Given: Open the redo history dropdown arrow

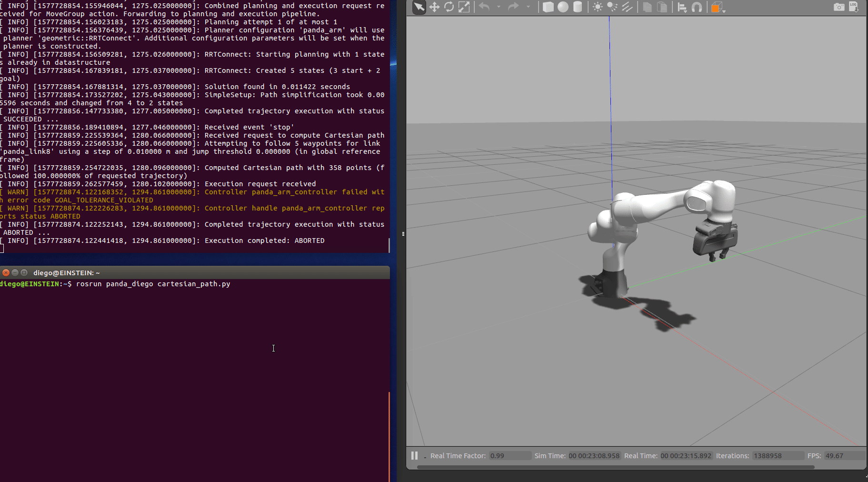Looking at the screenshot, I should (x=528, y=7).
